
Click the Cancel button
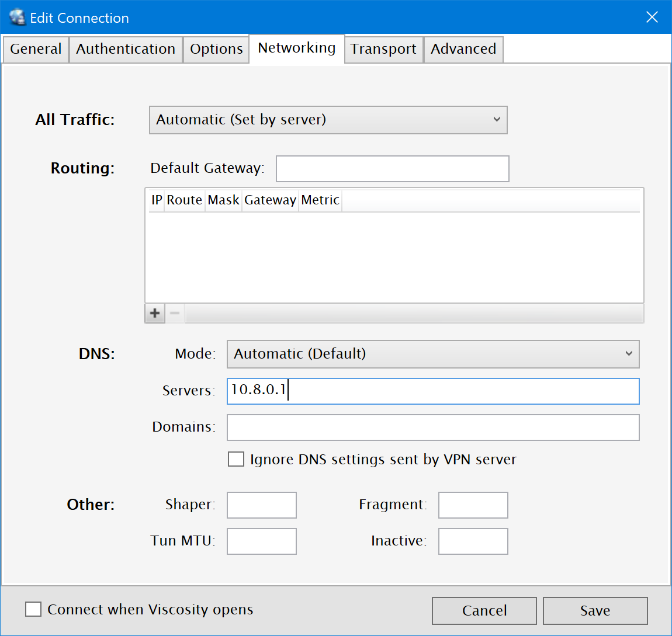point(484,611)
